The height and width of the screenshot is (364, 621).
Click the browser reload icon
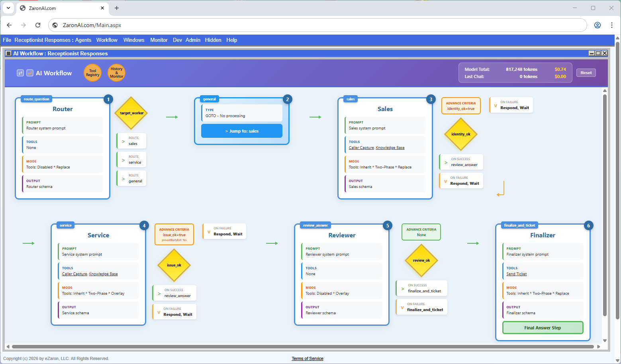pos(38,25)
